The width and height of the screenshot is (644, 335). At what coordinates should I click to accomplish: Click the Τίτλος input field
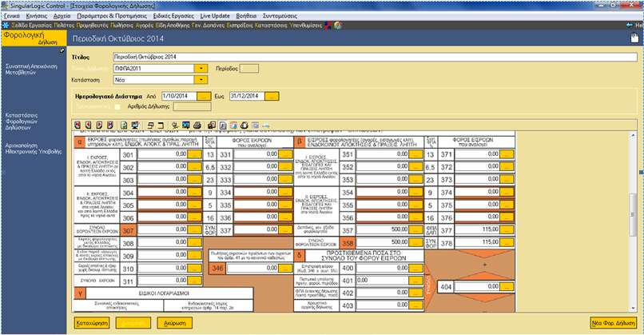(375, 57)
